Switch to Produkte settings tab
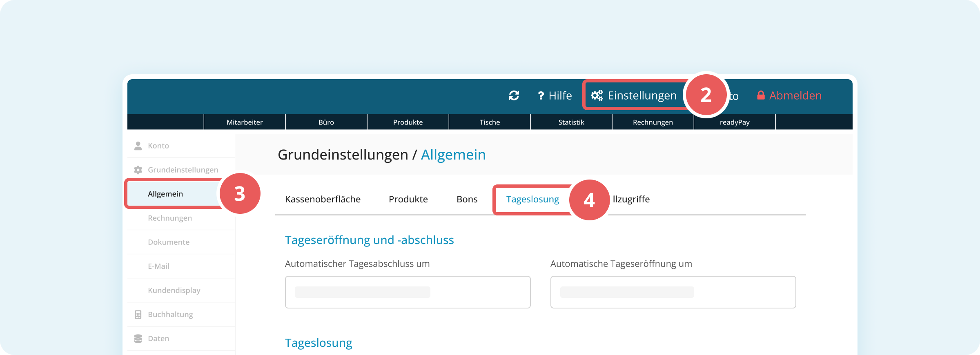 [x=408, y=199]
